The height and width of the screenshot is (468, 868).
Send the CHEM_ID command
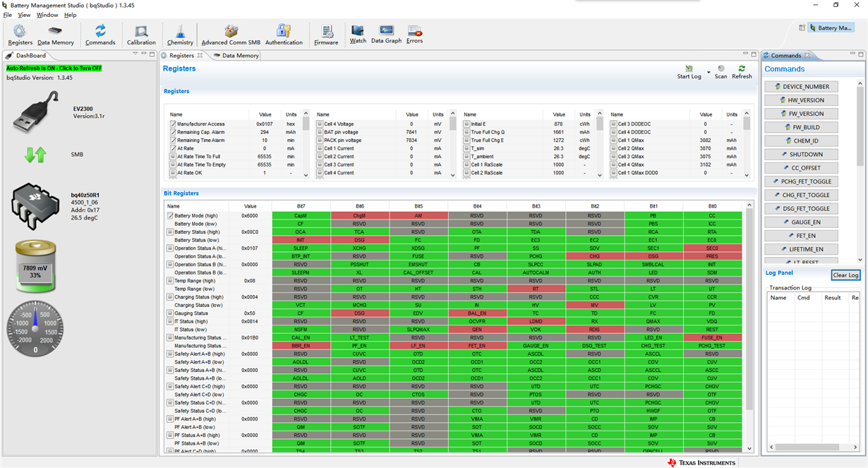802,140
